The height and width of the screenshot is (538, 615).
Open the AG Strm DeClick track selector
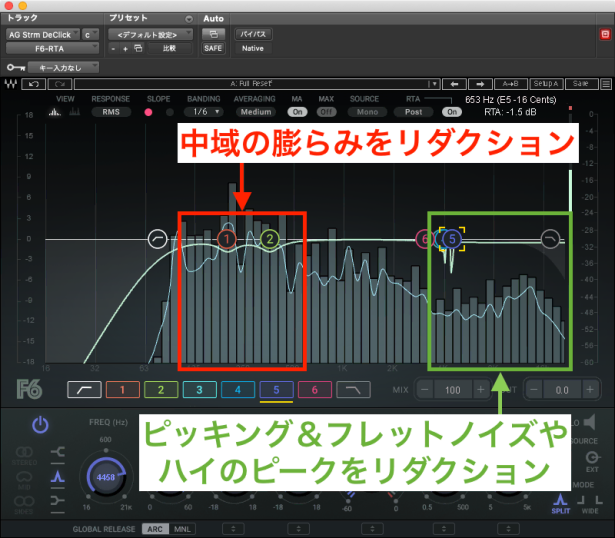[x=42, y=35]
